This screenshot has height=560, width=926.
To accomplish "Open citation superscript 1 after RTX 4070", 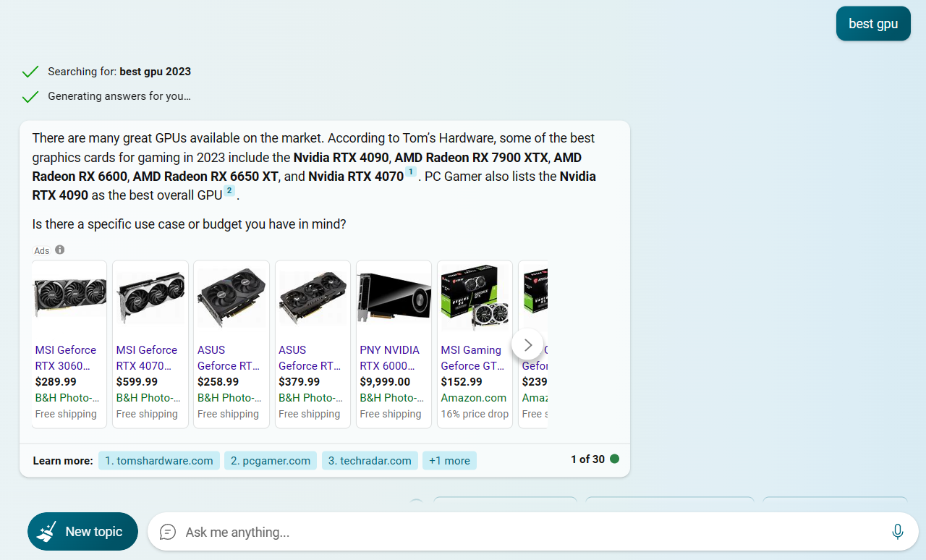I will (410, 172).
